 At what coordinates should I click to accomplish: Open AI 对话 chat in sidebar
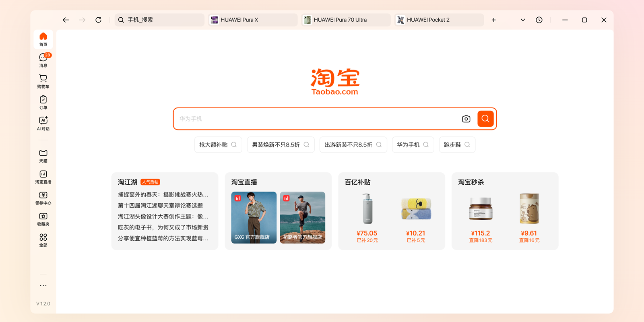tap(43, 124)
